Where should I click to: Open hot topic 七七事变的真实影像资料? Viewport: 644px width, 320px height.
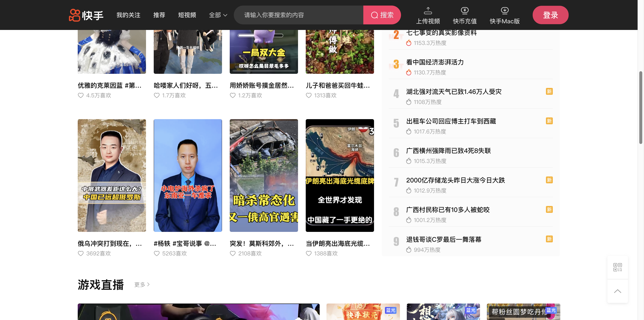click(441, 33)
